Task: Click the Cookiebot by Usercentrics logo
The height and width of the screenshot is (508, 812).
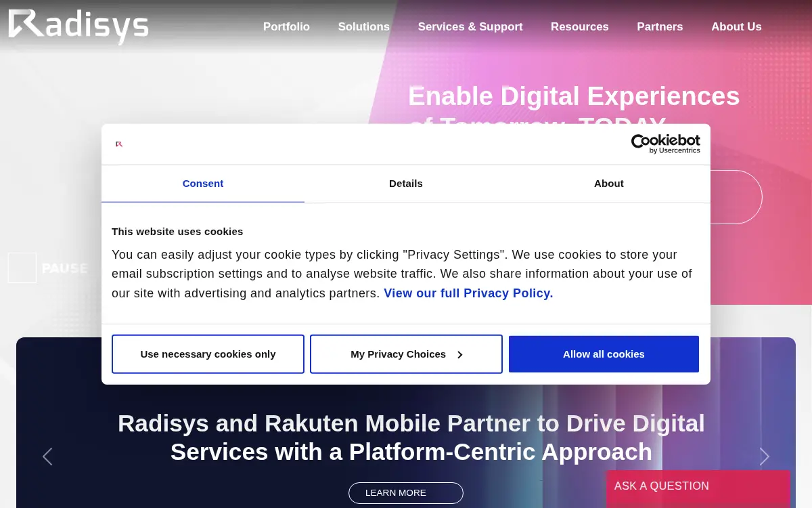Action: click(666, 144)
